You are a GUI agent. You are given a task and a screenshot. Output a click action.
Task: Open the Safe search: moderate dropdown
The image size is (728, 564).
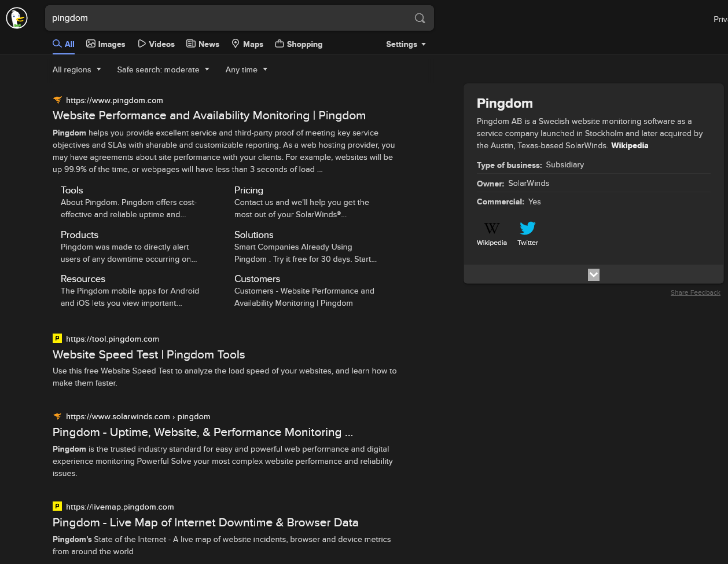pos(163,69)
